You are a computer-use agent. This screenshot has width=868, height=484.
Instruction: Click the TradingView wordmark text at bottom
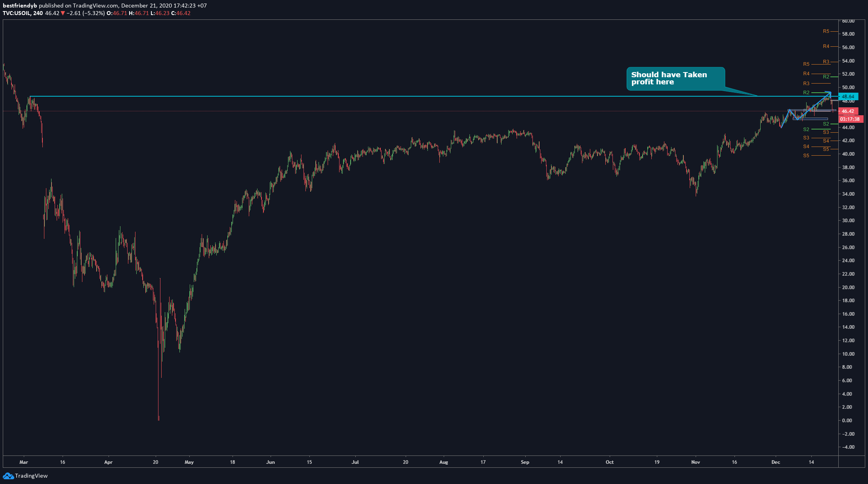[31, 476]
